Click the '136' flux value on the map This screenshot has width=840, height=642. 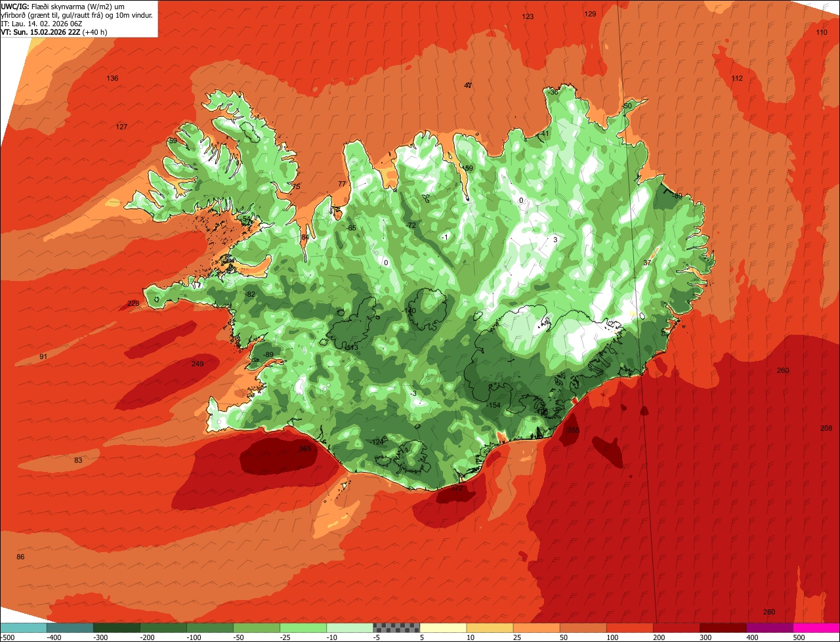coord(112,79)
